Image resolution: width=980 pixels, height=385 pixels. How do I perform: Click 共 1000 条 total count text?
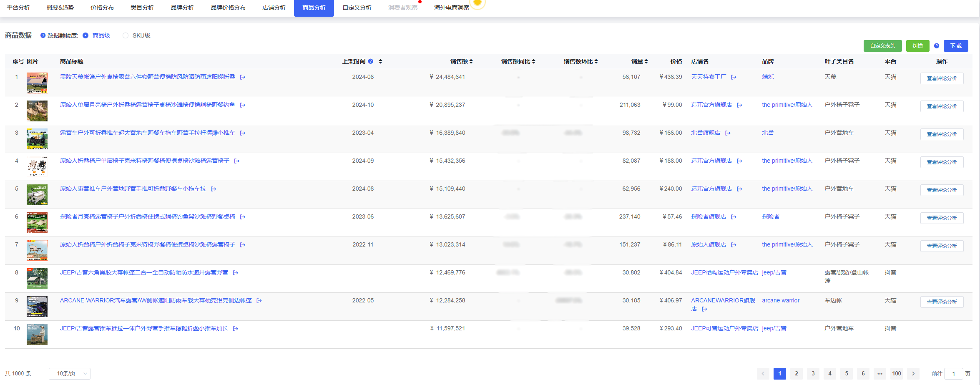click(18, 374)
